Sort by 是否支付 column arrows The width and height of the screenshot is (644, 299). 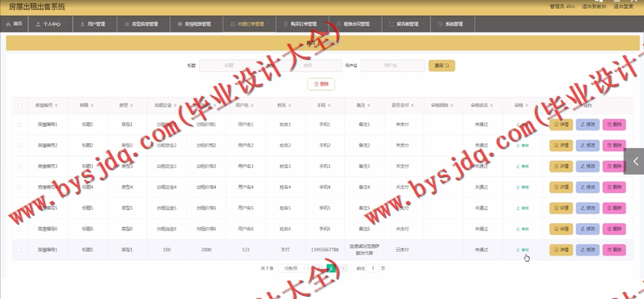(x=413, y=106)
